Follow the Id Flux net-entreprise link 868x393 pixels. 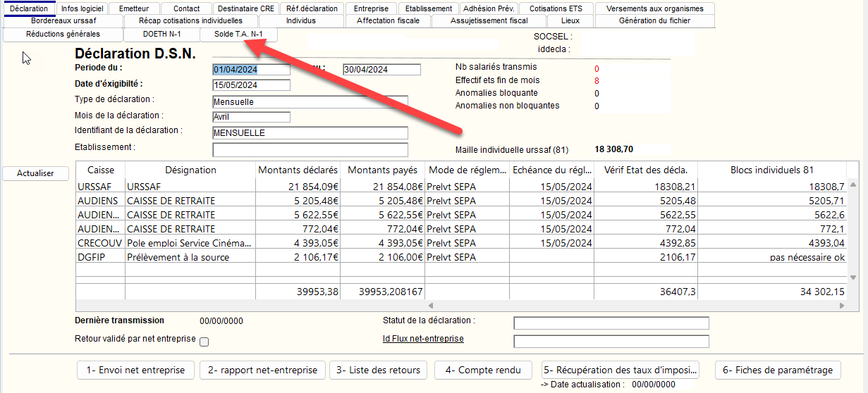(423, 339)
